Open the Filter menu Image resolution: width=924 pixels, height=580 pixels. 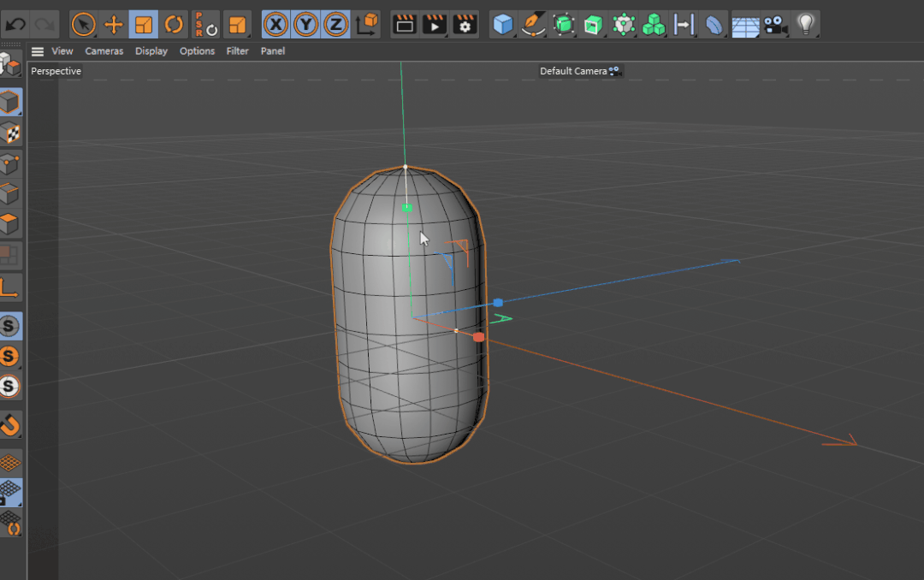pos(238,51)
